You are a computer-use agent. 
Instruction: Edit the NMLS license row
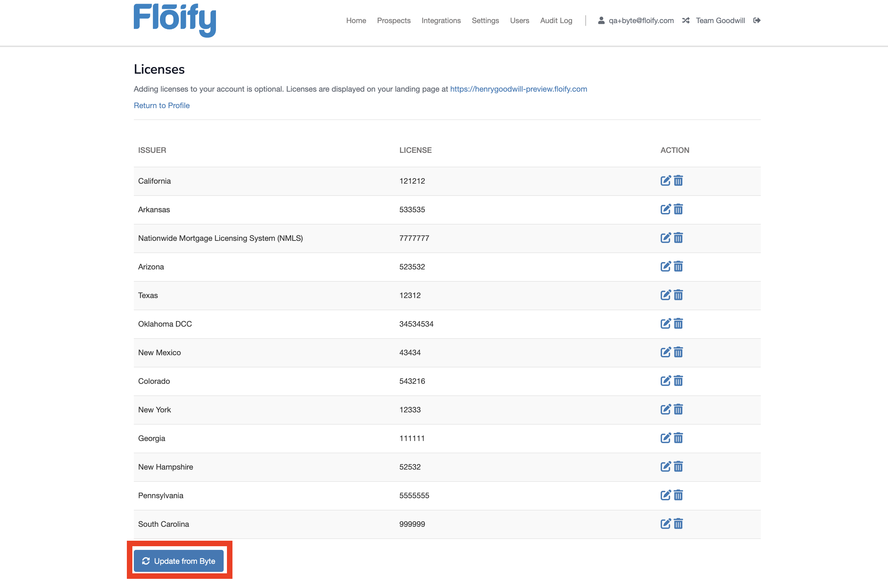(x=665, y=238)
